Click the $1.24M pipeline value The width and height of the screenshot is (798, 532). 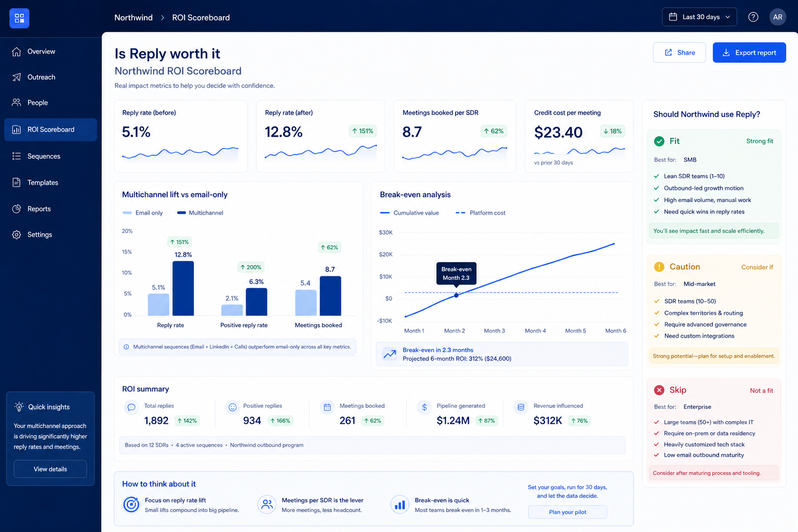tap(453, 421)
